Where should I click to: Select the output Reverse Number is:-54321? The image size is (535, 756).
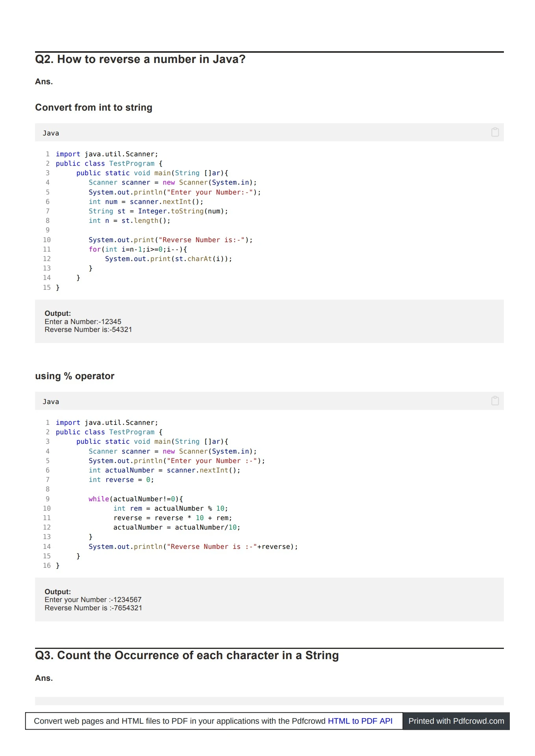tap(88, 330)
